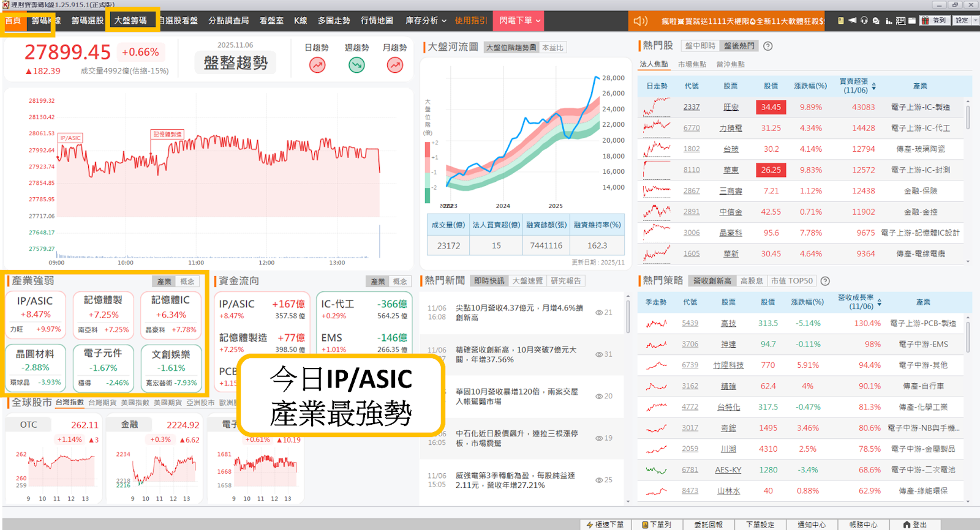Screen dimensions: 980x530
Task: Open the 高技 5439 quarterly sparkline
Action: coord(656,323)
